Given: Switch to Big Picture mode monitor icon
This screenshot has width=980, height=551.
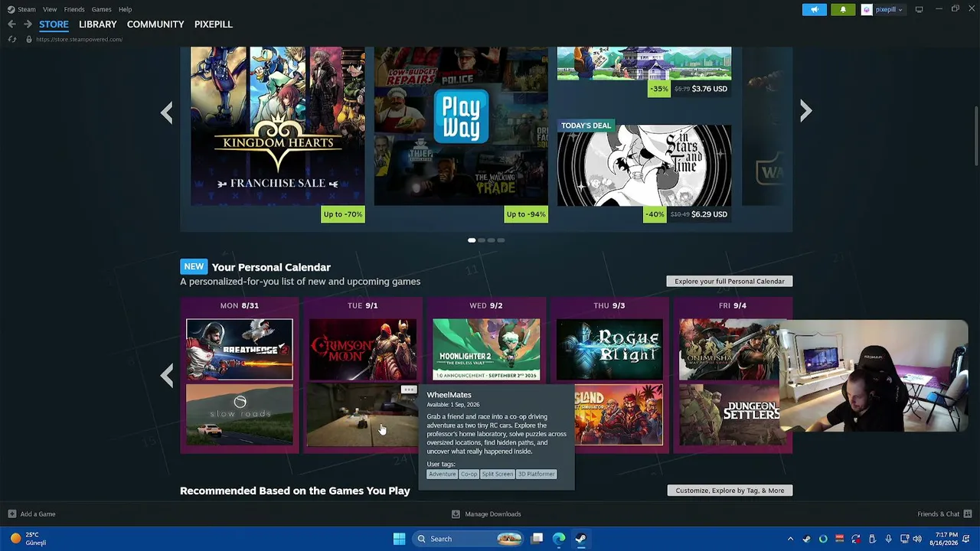Looking at the screenshot, I should coord(919,9).
